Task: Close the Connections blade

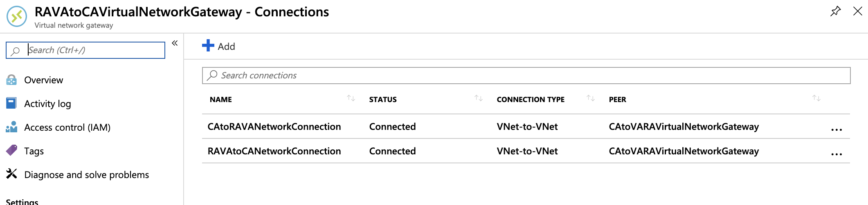Action: 858,11
